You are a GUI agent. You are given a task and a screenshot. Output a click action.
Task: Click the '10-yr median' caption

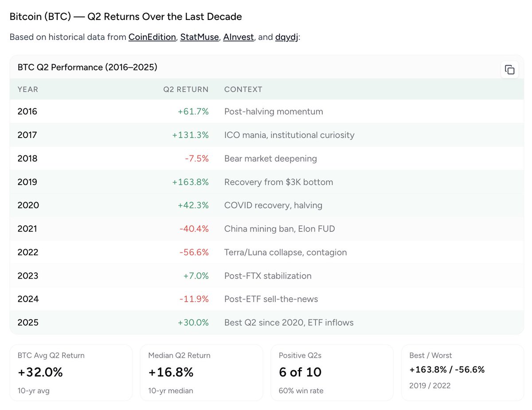pos(171,391)
